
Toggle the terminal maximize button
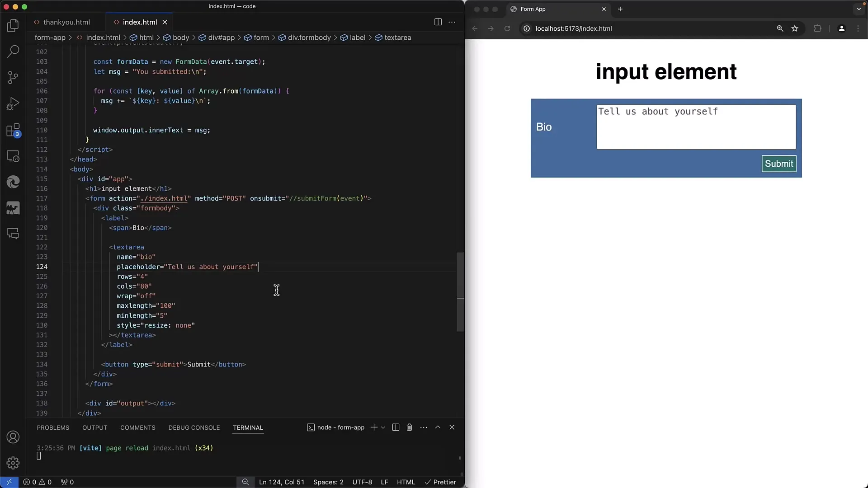[x=438, y=427]
